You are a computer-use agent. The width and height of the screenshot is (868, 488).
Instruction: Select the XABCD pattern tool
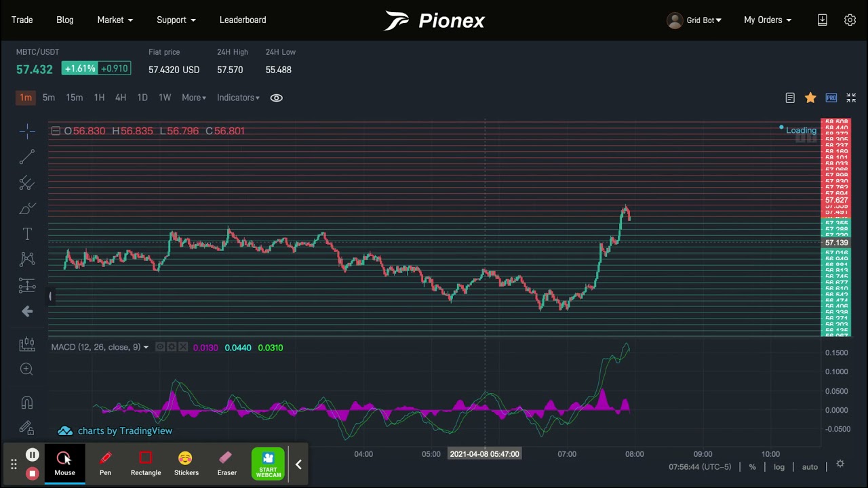click(x=27, y=259)
